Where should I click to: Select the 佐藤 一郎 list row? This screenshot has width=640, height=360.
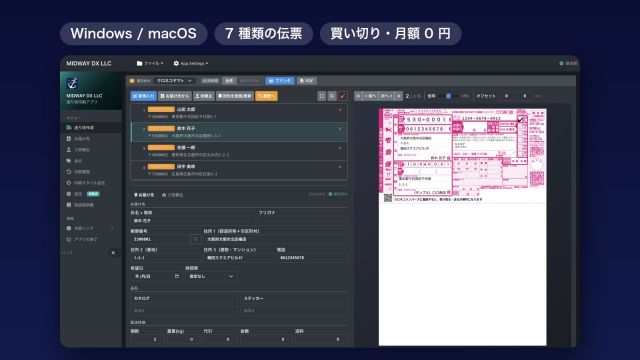[x=239, y=151]
